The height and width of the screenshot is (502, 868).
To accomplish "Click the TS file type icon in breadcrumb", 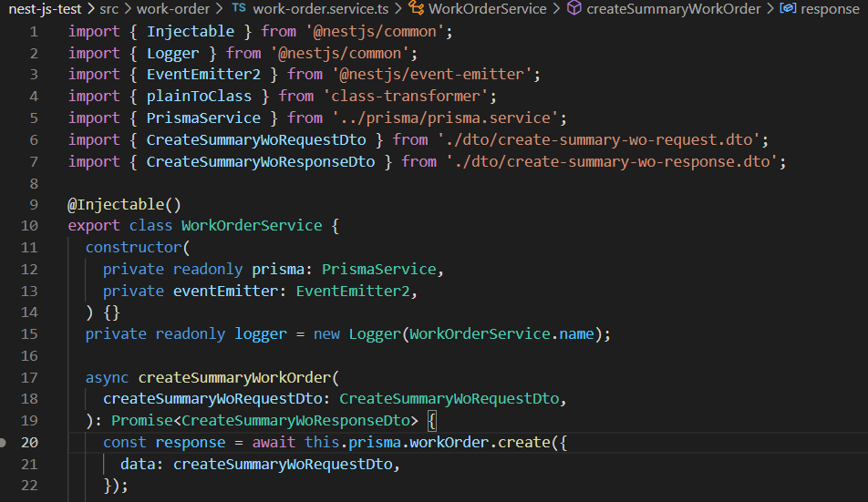I will tap(239, 7).
